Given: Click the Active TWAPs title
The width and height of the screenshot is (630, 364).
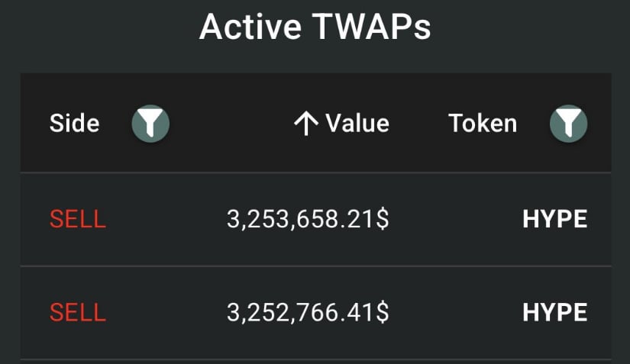Looking at the screenshot, I should 315,27.
